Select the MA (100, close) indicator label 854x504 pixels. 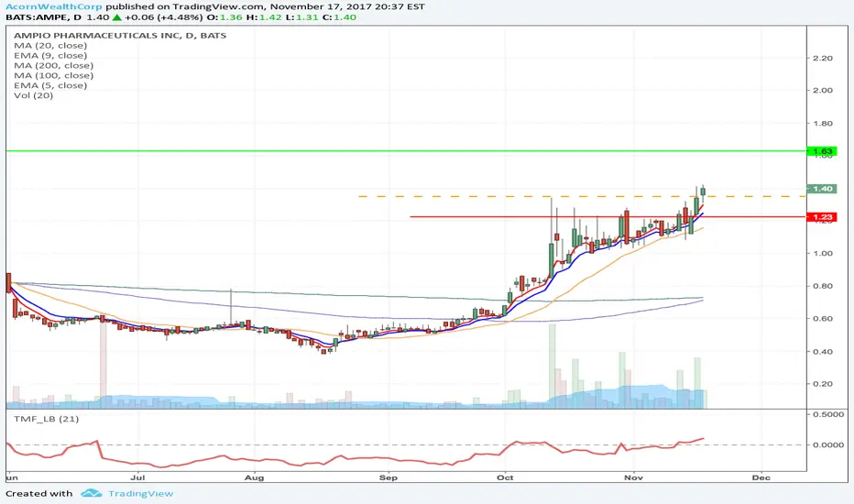click(x=53, y=75)
